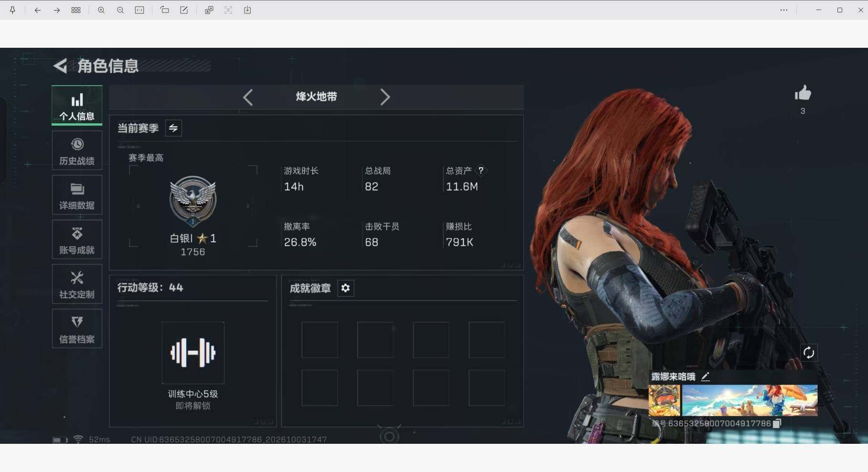The image size is (868, 472).
Task: Open the thumbnail grid view in toolbar
Action: 75,10
